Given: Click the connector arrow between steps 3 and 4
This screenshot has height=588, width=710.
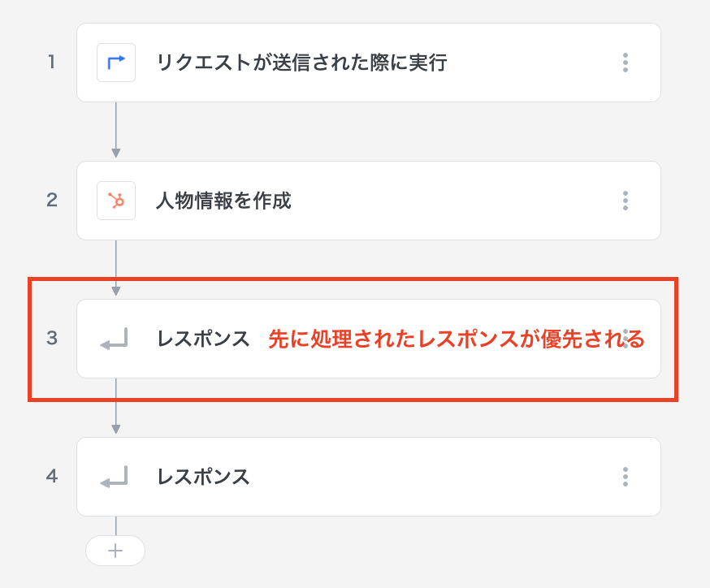Looking at the screenshot, I should coord(116,408).
